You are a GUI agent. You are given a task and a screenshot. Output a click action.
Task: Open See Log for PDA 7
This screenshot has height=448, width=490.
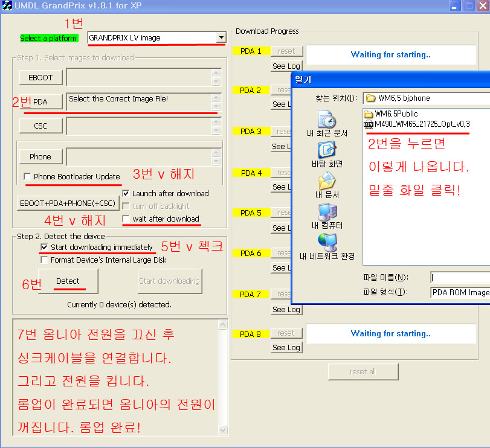[286, 309]
